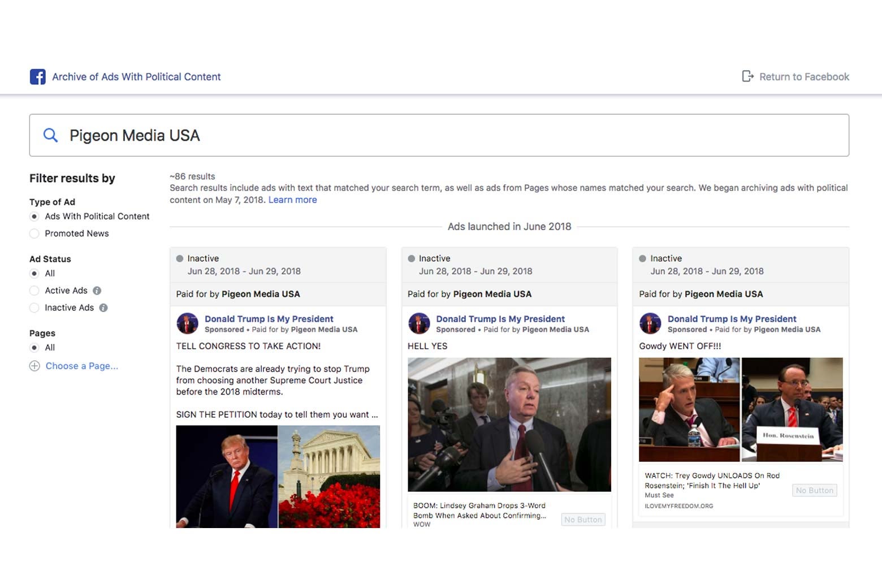882x588 pixels.
Task: Select Promoted News radio button
Action: coord(34,234)
